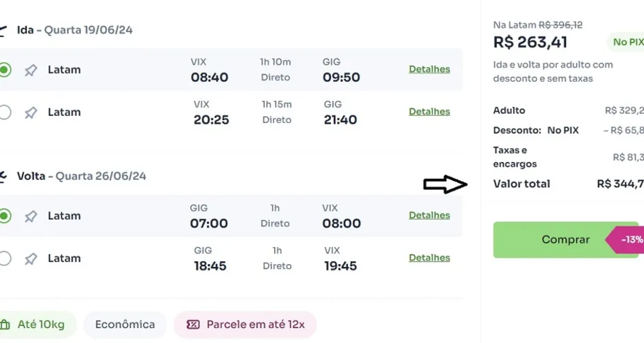Viewport: 644px width, 343px height.
Task: Click the No PIX badge by price
Action: 626,42
